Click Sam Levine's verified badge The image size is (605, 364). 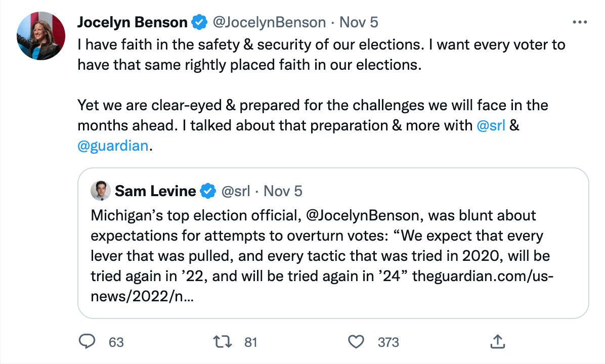click(x=207, y=191)
